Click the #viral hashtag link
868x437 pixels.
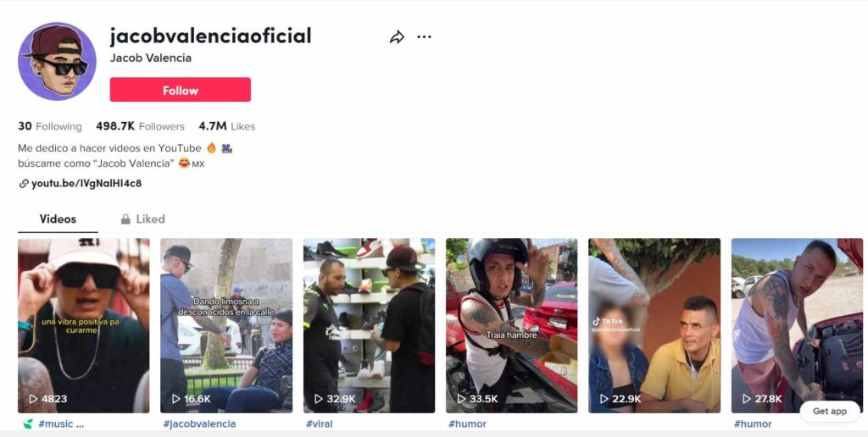coord(320,424)
